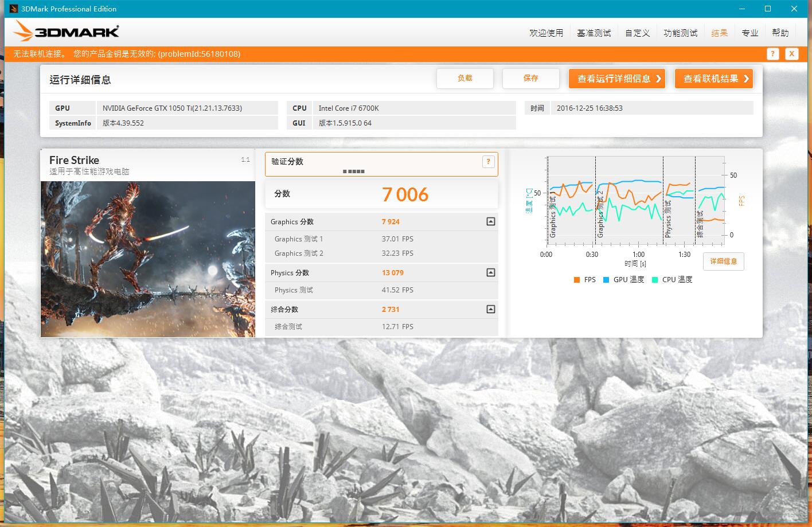Toggle the CPU 温度 curve visibility
Viewport: 812px width, 527px height.
tap(672, 279)
